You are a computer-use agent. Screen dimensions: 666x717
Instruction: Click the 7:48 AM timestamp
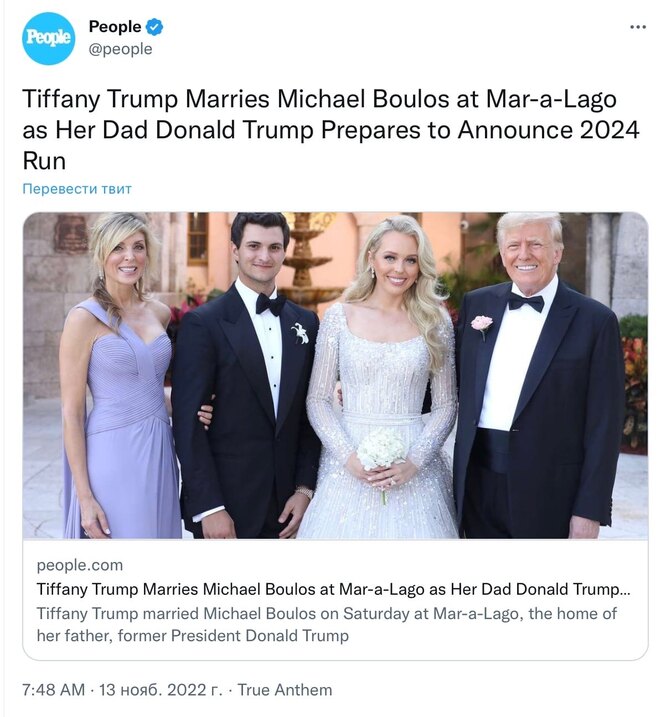(54, 690)
